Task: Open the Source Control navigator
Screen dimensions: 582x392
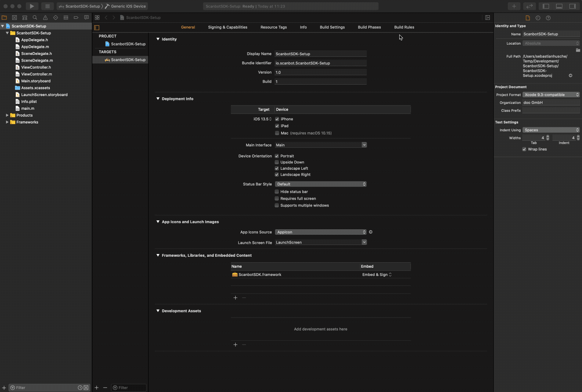Action: coord(14,17)
